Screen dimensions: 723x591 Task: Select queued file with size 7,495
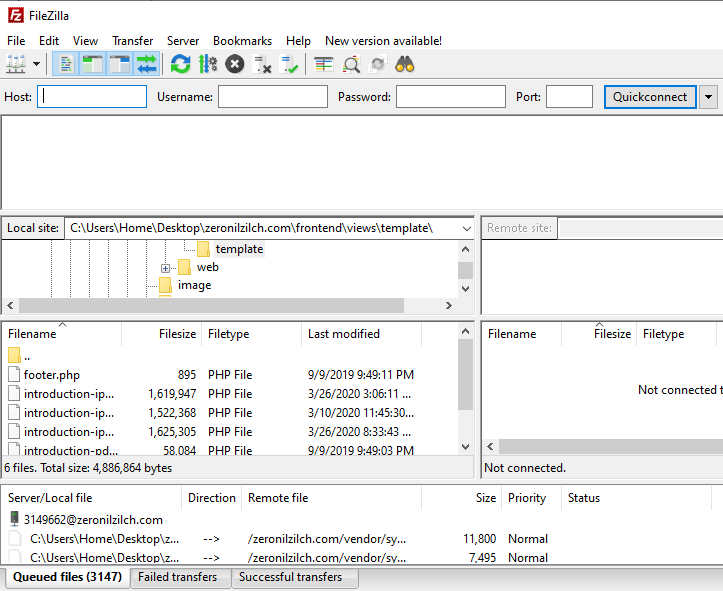tap(360, 557)
